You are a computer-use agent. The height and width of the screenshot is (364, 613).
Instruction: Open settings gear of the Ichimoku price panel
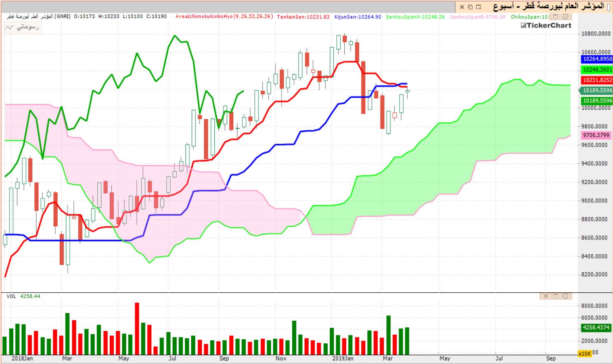pos(566,16)
